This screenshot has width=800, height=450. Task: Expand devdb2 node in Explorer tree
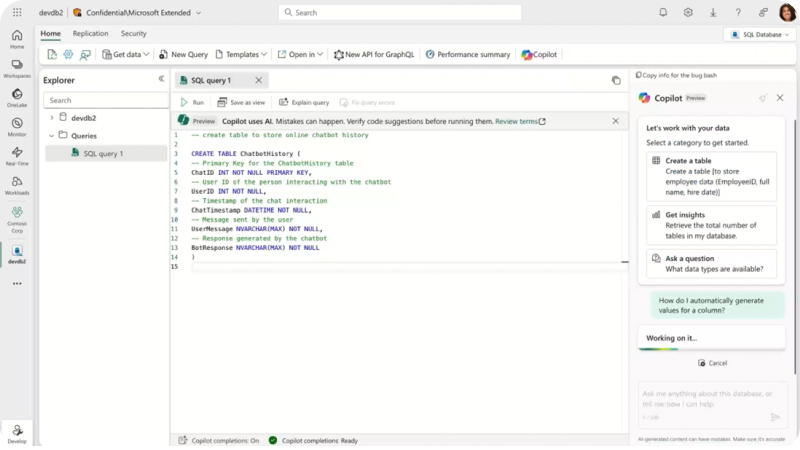pos(52,118)
